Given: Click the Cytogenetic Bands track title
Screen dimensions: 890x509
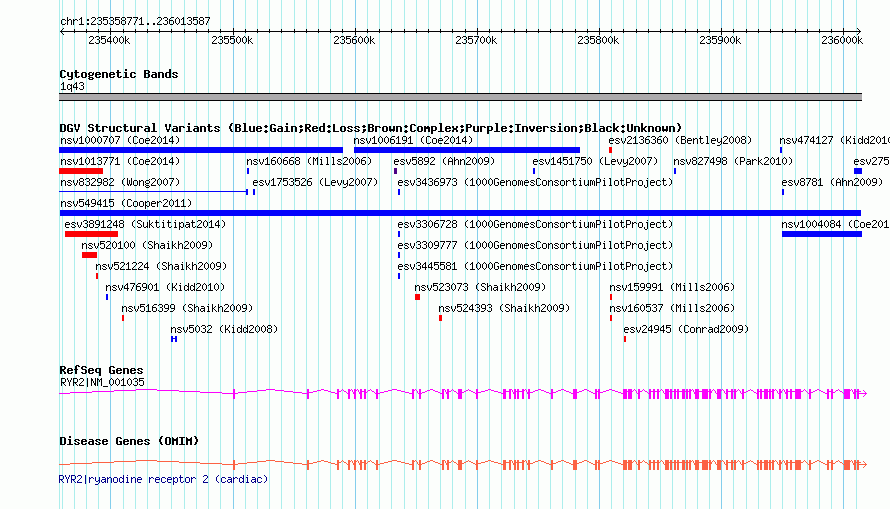Looking at the screenshot, I should pos(119,74).
